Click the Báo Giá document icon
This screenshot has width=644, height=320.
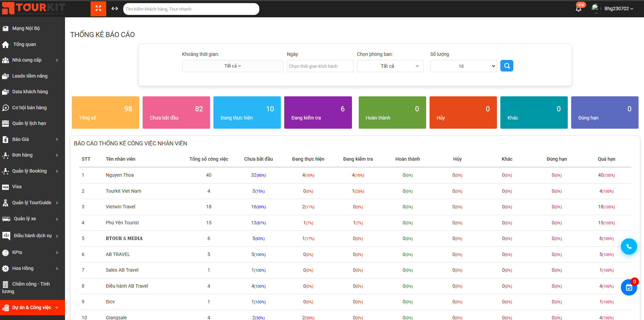(5, 140)
